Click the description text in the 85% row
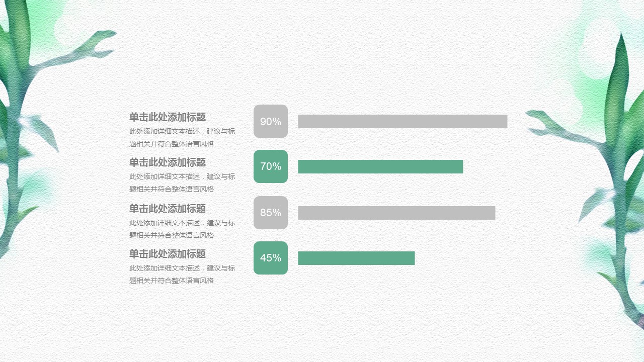This screenshot has height=362, width=644. coord(182,229)
